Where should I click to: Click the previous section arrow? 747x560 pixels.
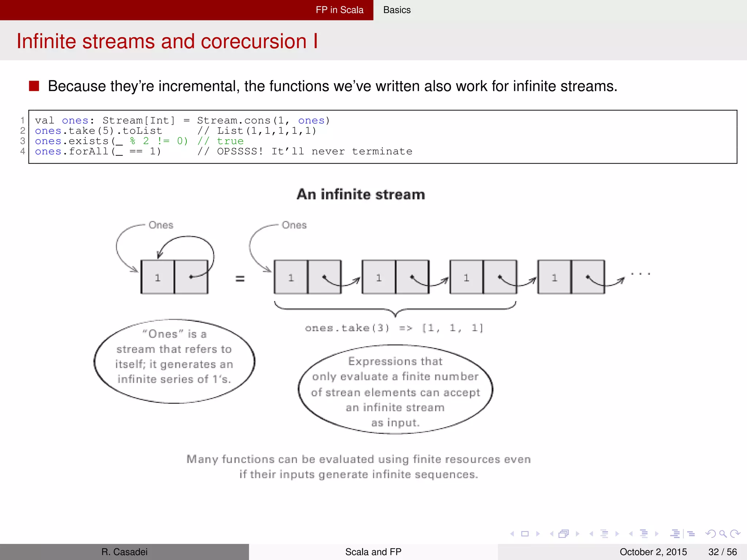(x=631, y=534)
